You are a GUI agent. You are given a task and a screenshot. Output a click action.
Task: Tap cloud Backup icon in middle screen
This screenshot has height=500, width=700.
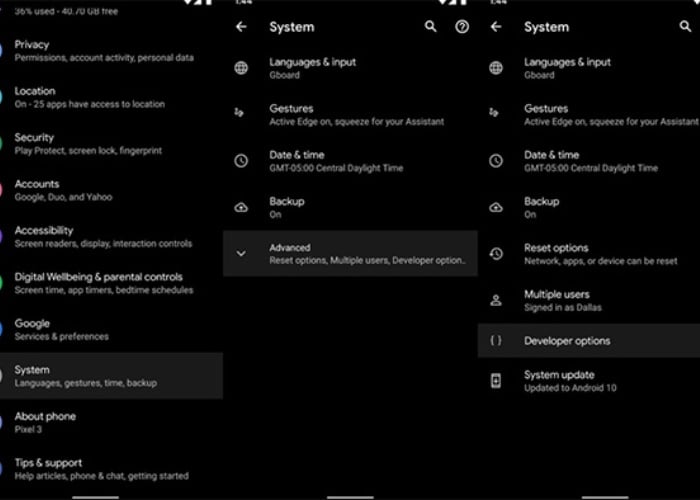[x=241, y=207]
